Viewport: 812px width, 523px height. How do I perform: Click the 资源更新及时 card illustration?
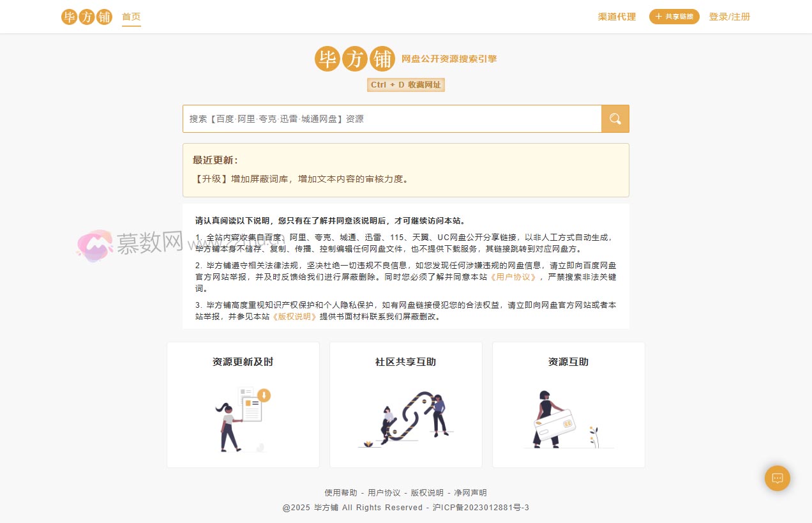coord(243,418)
